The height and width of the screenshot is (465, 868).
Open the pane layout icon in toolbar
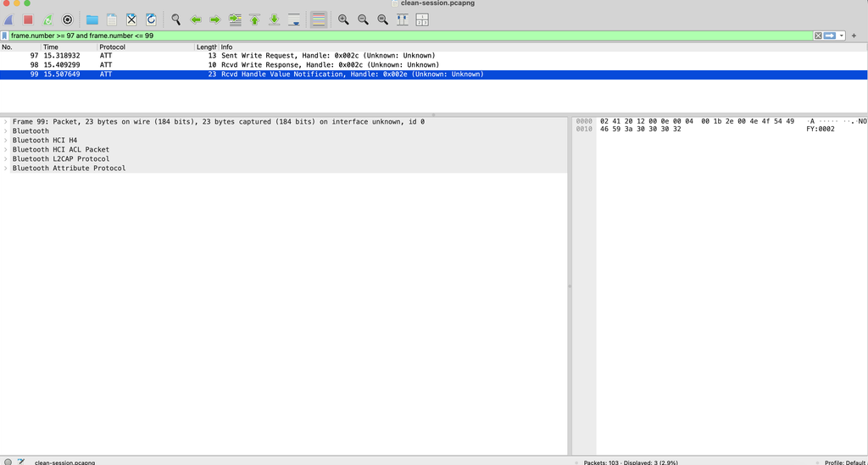[x=422, y=20]
